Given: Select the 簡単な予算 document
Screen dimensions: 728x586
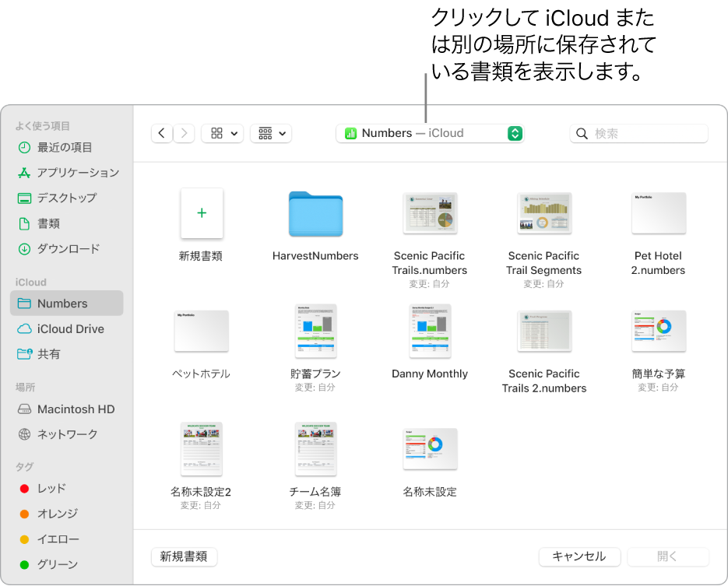Looking at the screenshot, I should (659, 331).
